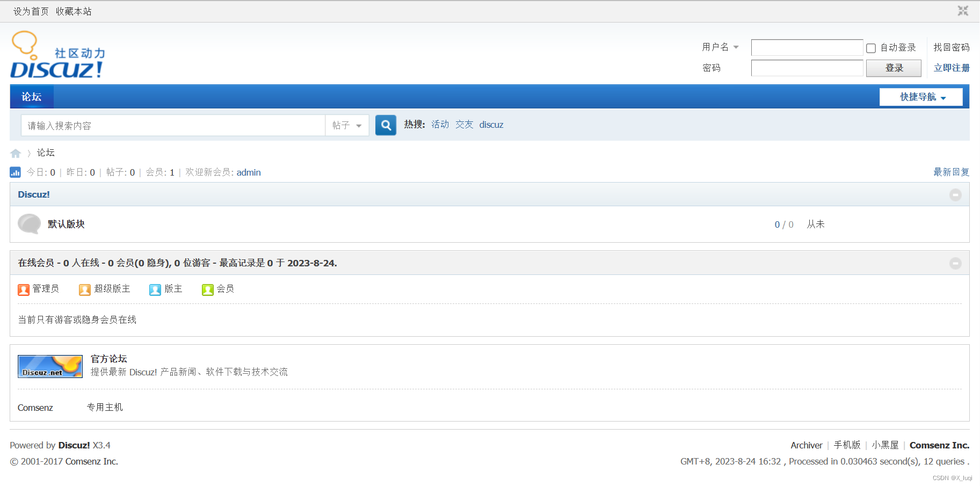
Task: Open the Archiver footer link
Action: pyautogui.click(x=806, y=445)
